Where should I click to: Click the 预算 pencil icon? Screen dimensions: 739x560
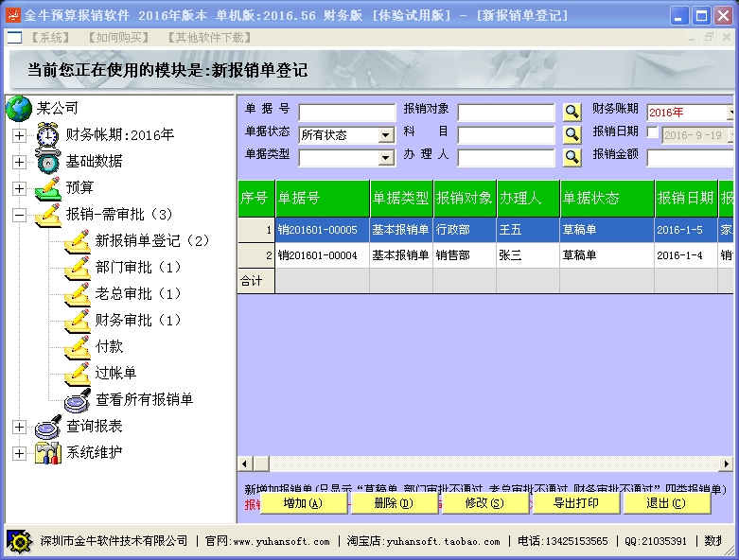point(47,188)
